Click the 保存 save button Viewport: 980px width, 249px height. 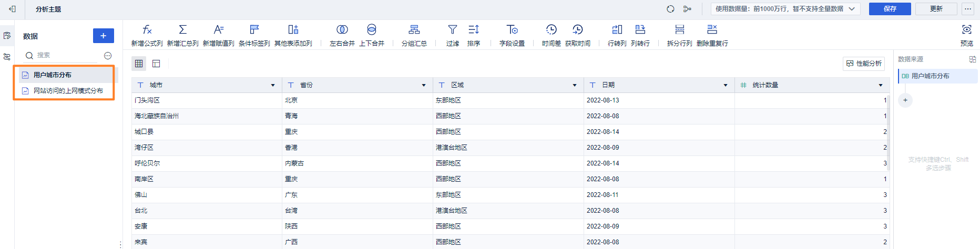pyautogui.click(x=890, y=9)
